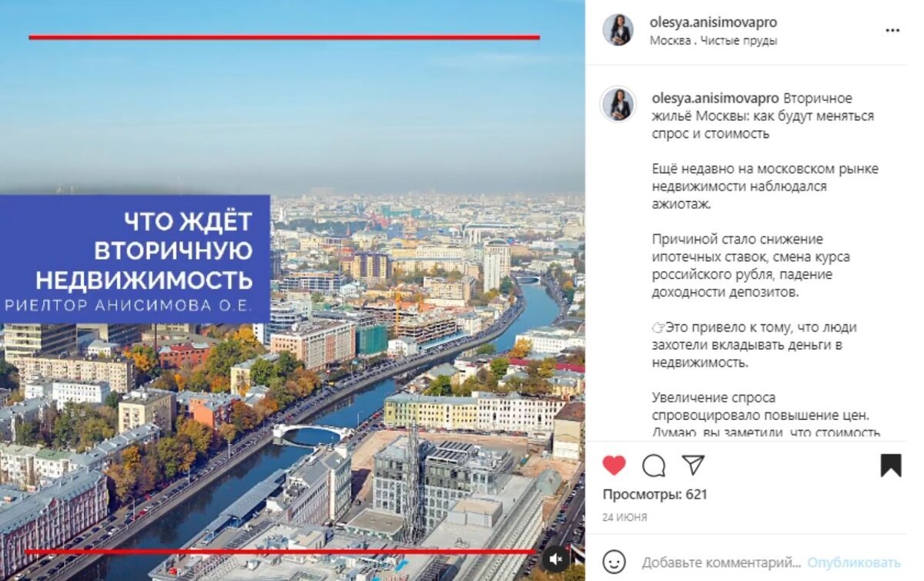The width and height of the screenshot is (924, 581).
Task: Click the caption profile avatar
Action: 618,104
